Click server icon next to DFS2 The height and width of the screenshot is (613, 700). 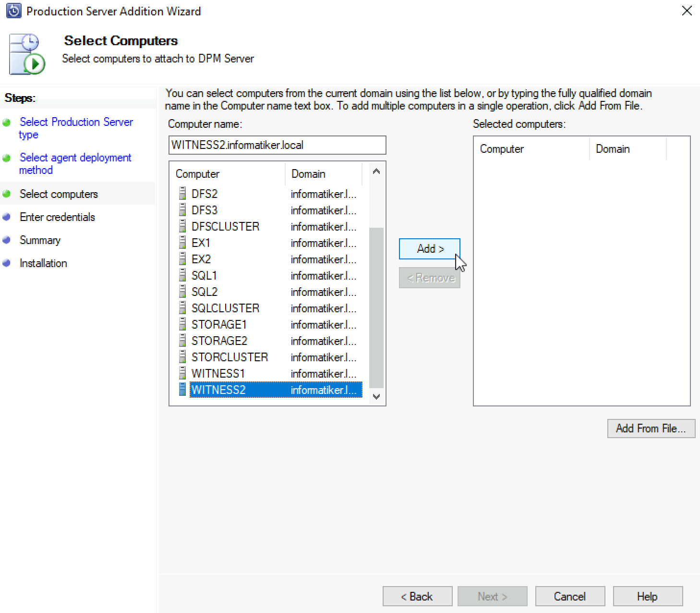click(182, 194)
